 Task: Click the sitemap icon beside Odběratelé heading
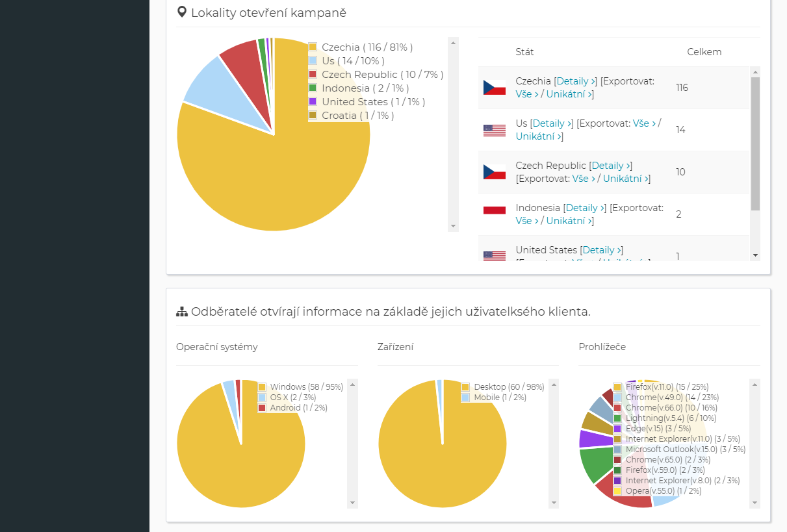(x=182, y=312)
